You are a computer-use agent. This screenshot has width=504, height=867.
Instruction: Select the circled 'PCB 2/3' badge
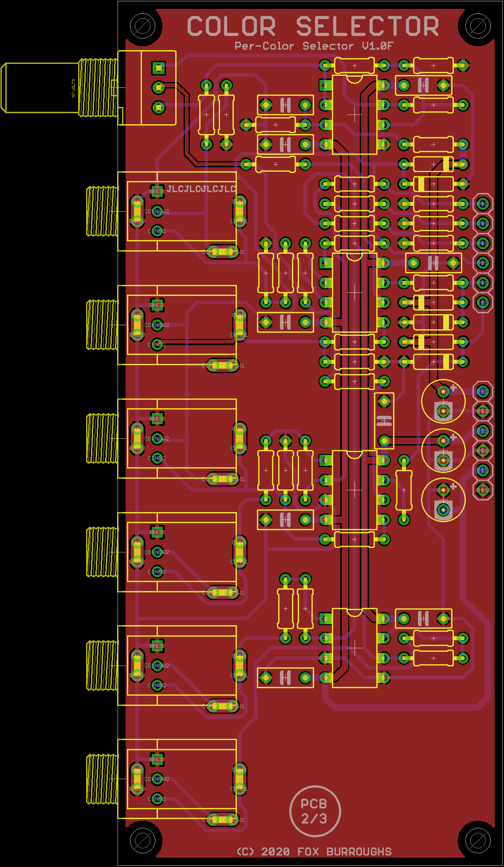pos(315,811)
